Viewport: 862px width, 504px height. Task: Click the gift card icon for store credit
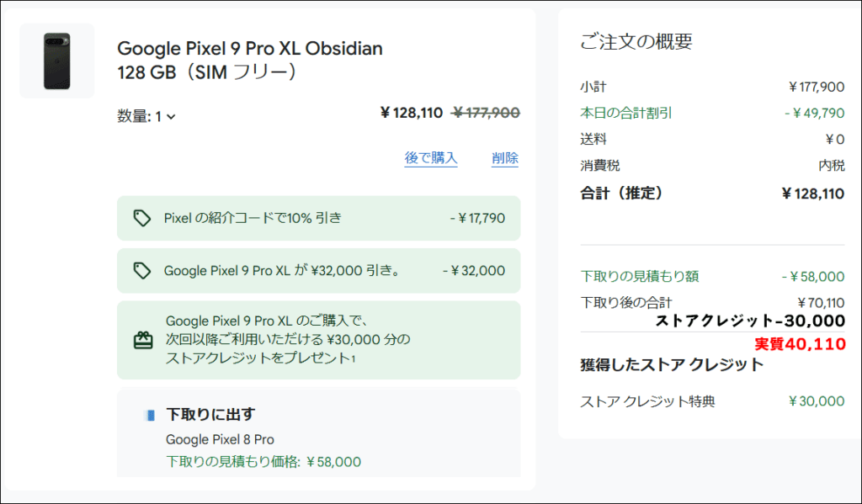(143, 340)
